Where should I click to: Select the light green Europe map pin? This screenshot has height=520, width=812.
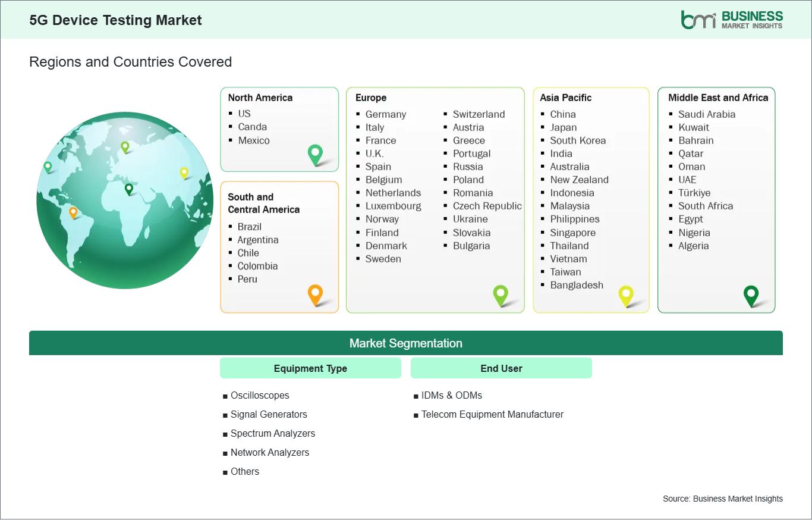point(501,294)
